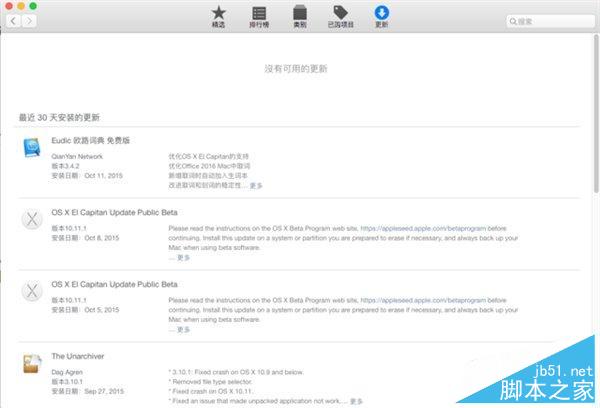
Task: Open the Purchased (已购项目) tag tab
Action: pyautogui.click(x=340, y=17)
